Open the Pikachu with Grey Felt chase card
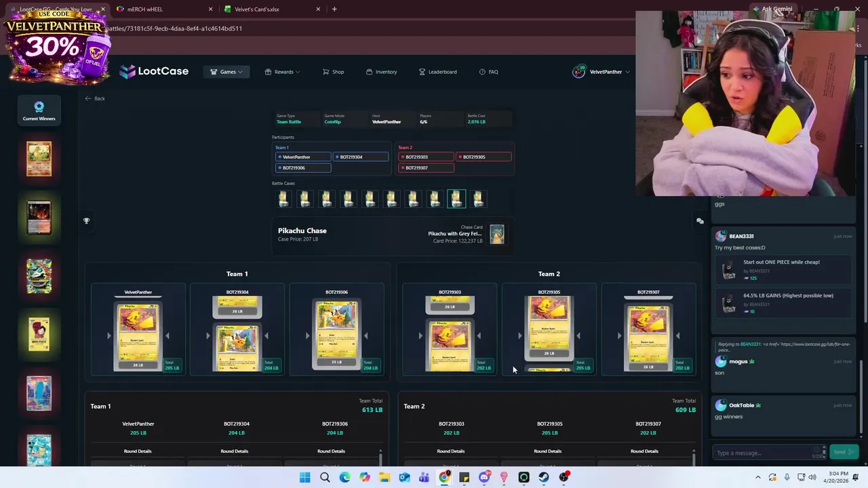 click(497, 234)
